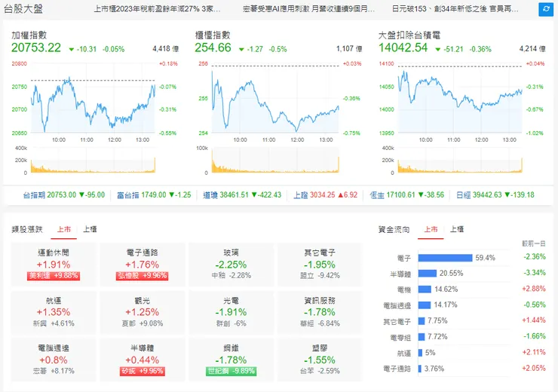The height and width of the screenshot is (392, 558).
Task: Select 上市 tab in 類股漲跌 section
Action: coord(64,229)
